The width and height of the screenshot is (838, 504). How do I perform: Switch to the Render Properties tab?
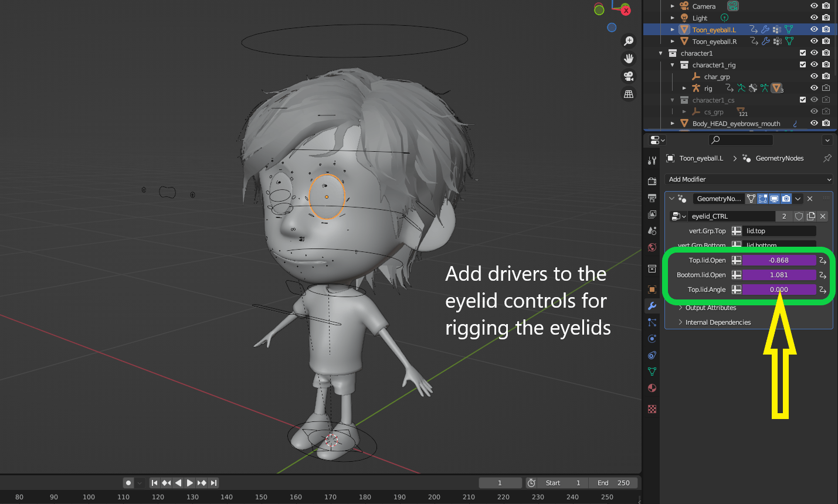click(x=652, y=181)
